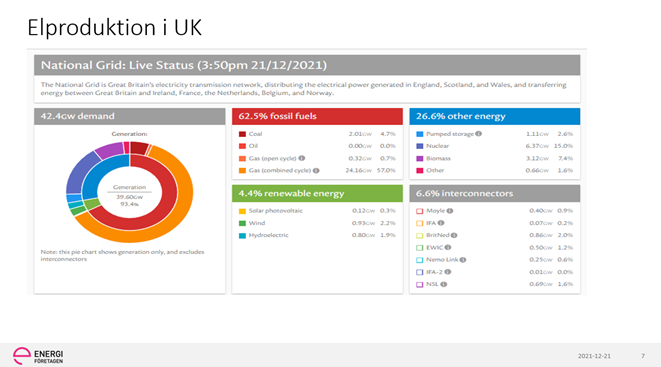Select the 62.5% fossil fuels header
The height and width of the screenshot is (367, 661).
click(317, 116)
